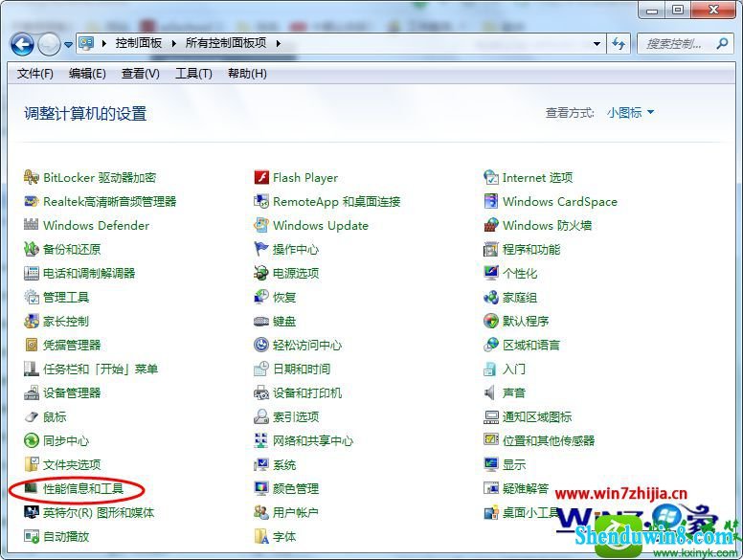This screenshot has width=743, height=560.
Task: Expand the chevron after 所有控制面板项
Action: [279, 44]
